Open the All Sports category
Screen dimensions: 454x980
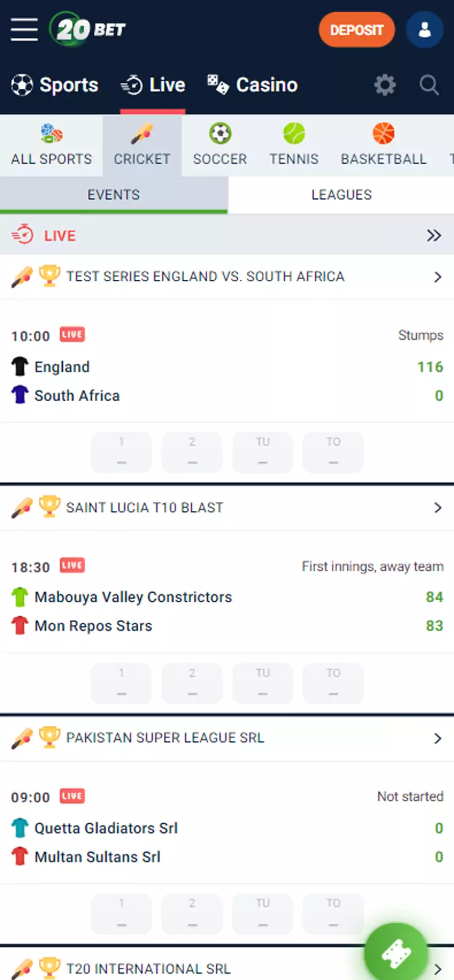[x=51, y=144]
